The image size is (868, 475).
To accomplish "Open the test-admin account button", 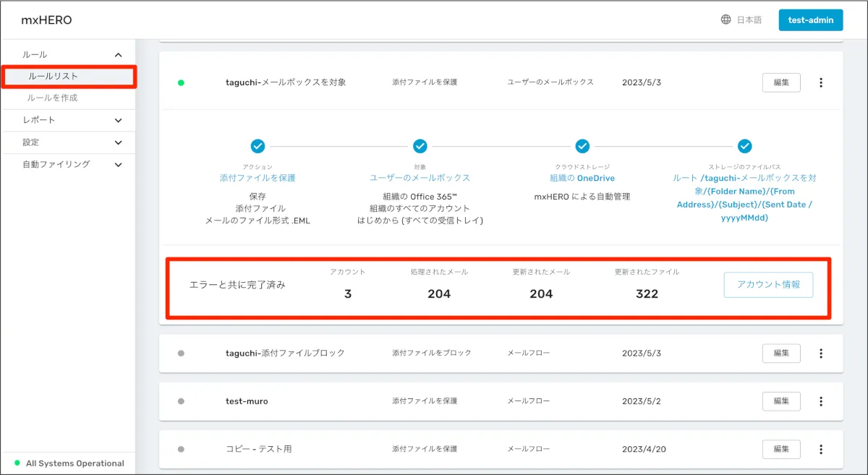I will point(810,20).
